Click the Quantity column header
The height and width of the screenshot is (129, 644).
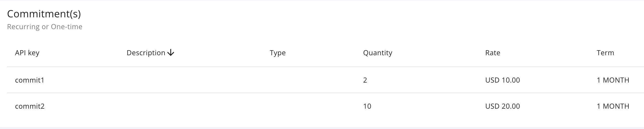[377, 53]
